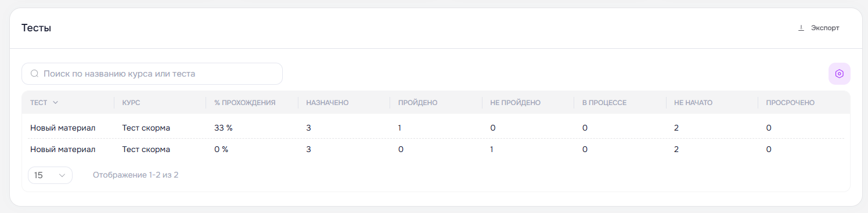The height and width of the screenshot is (213, 868).
Task: Open the 15 rows-per-page dropdown
Action: [x=50, y=175]
